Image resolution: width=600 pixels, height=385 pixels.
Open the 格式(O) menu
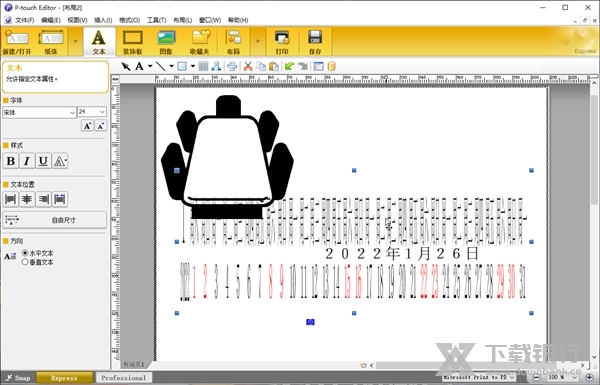point(129,20)
